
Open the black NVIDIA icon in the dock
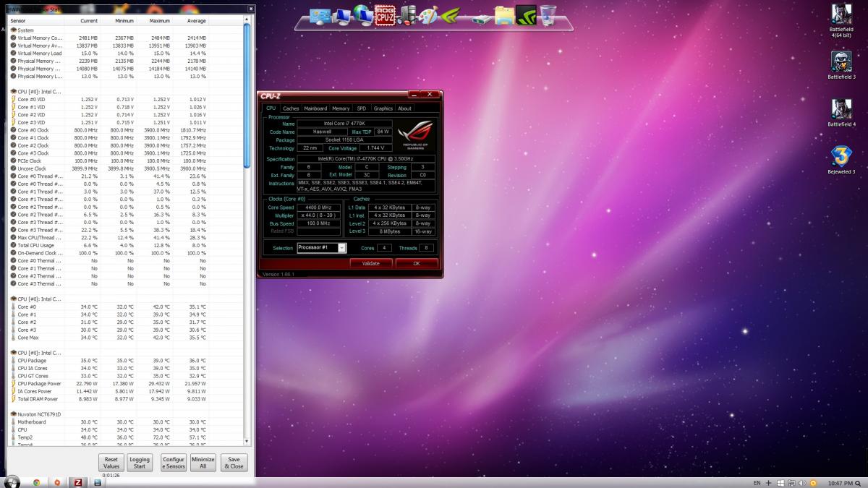click(527, 14)
